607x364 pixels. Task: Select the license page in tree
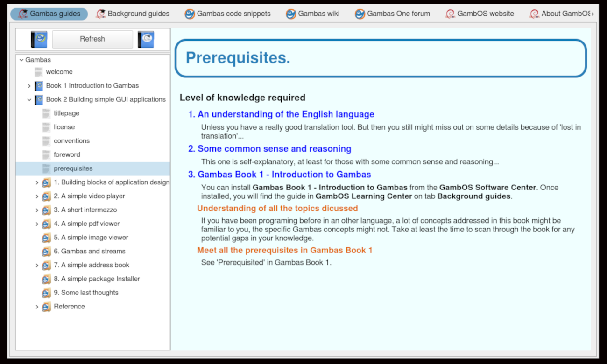(64, 127)
